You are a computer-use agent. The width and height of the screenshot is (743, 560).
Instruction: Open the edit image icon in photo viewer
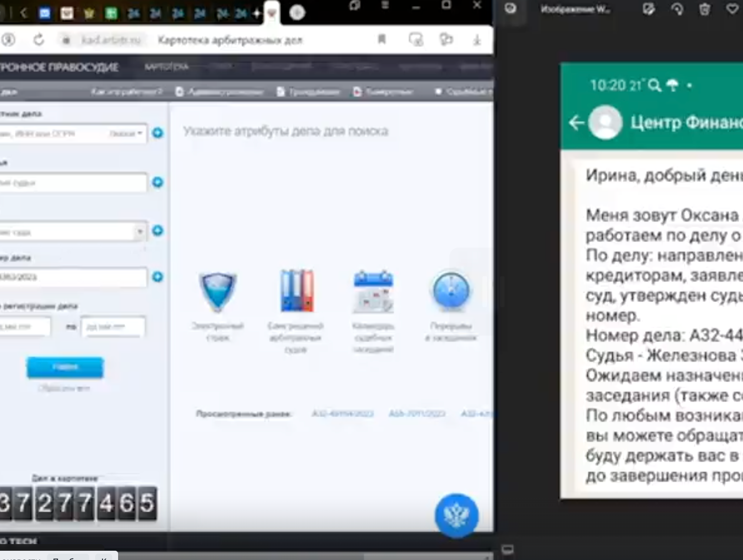[x=648, y=9]
